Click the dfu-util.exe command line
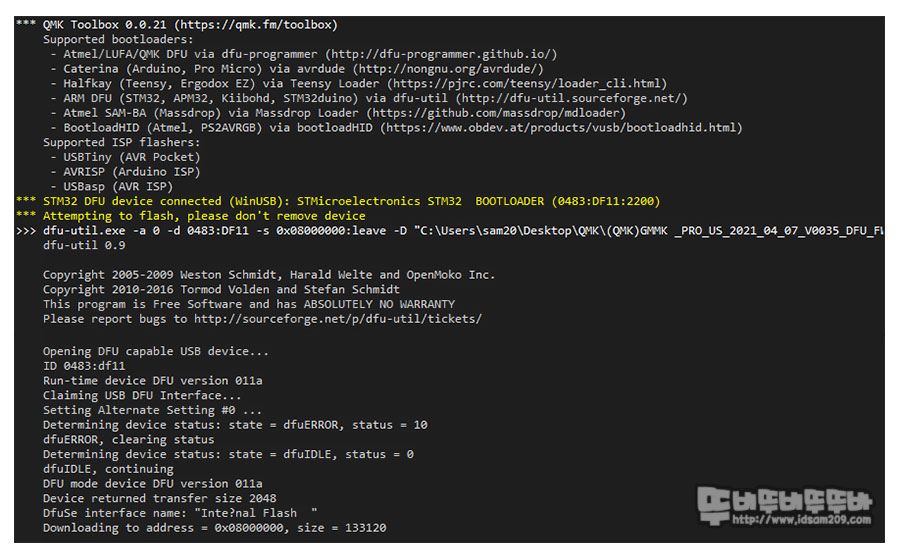 pyautogui.click(x=450, y=231)
